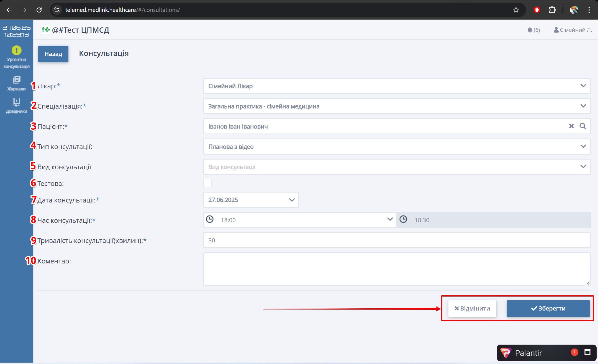This screenshot has height=364, width=598.
Task: Toggle the Тестова checkbox
Action: tap(207, 183)
